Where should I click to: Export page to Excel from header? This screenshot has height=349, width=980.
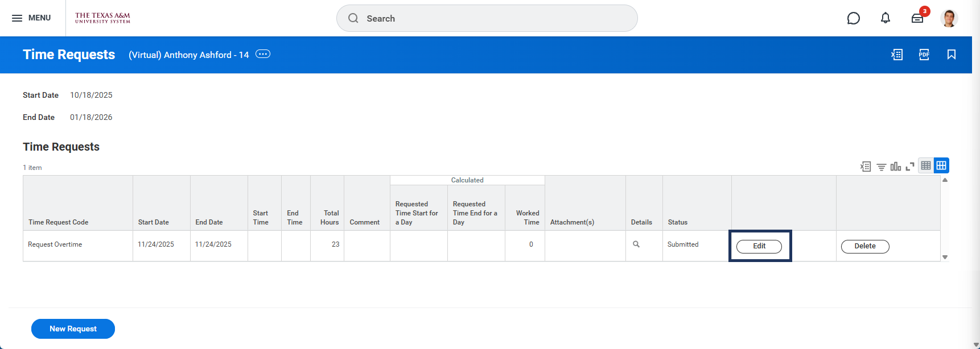click(897, 55)
